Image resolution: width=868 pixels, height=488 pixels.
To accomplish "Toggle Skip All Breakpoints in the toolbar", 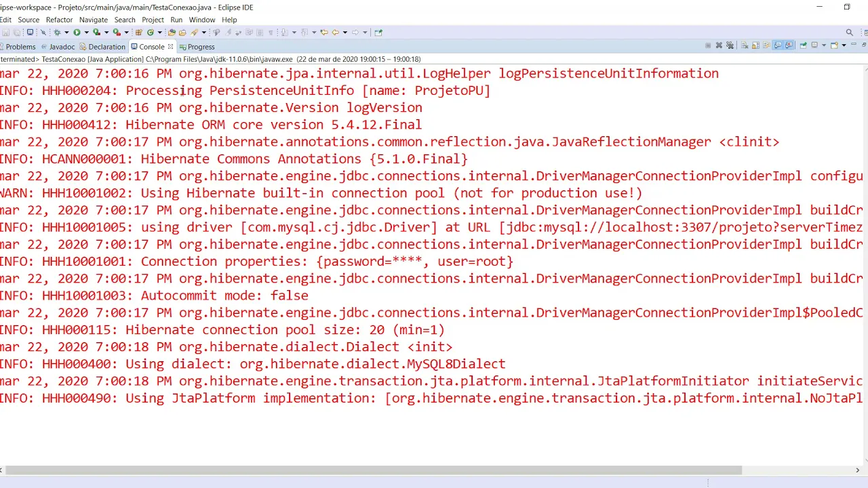I will 43,32.
